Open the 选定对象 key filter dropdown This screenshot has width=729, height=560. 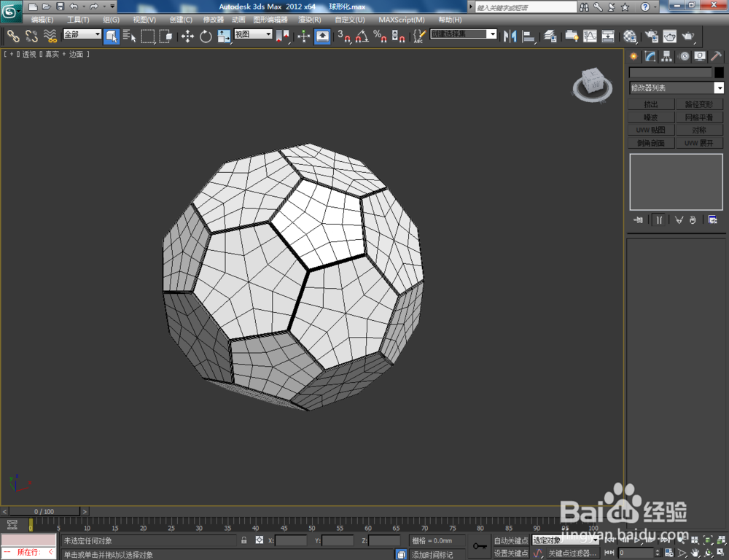tap(566, 540)
